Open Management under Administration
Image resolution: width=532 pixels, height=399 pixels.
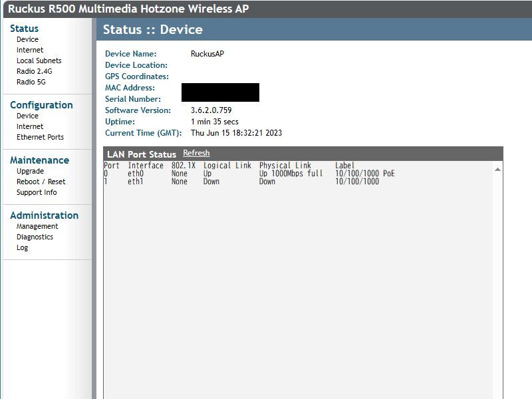pos(37,226)
